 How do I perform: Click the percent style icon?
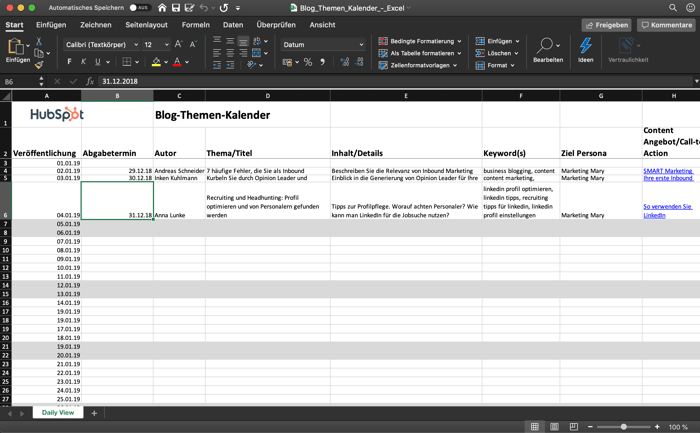tap(308, 62)
